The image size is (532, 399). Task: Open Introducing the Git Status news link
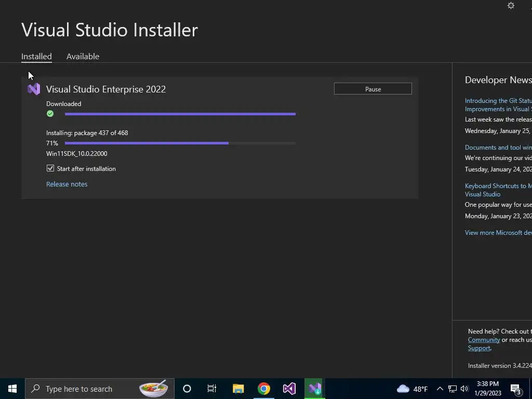pos(498,105)
